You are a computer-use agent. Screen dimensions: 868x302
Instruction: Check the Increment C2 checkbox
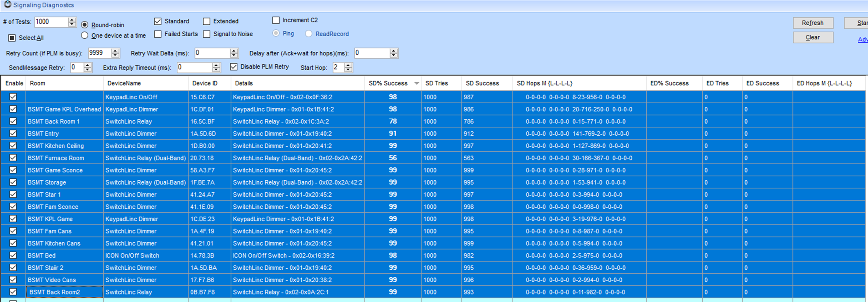click(276, 20)
